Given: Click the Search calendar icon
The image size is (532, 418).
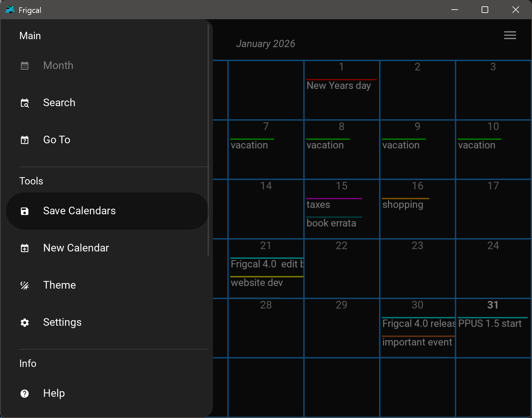Looking at the screenshot, I should coord(25,103).
